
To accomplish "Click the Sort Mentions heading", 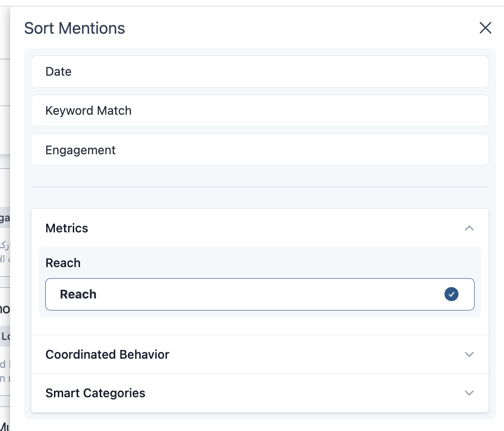I will [75, 28].
